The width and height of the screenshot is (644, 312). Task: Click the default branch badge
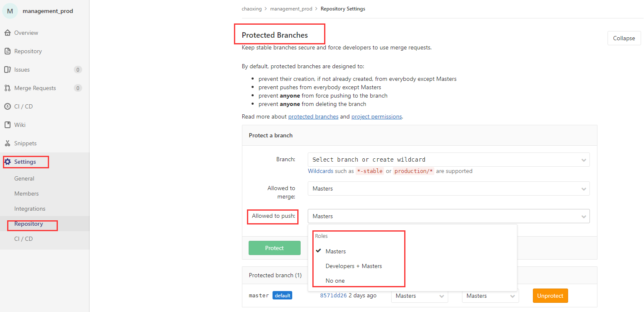pos(282,295)
